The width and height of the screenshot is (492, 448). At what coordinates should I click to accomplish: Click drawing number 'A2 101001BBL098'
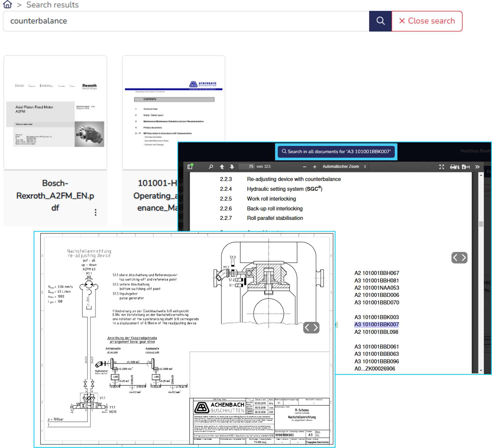(376, 332)
